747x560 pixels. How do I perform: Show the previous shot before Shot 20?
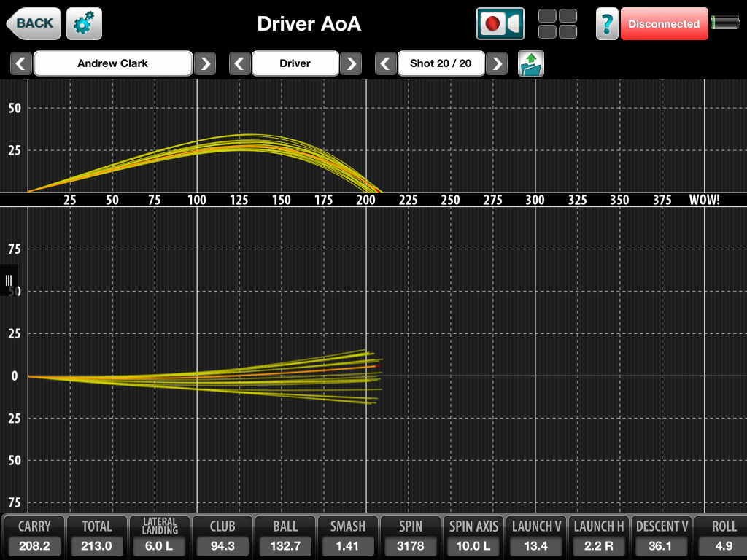[386, 63]
